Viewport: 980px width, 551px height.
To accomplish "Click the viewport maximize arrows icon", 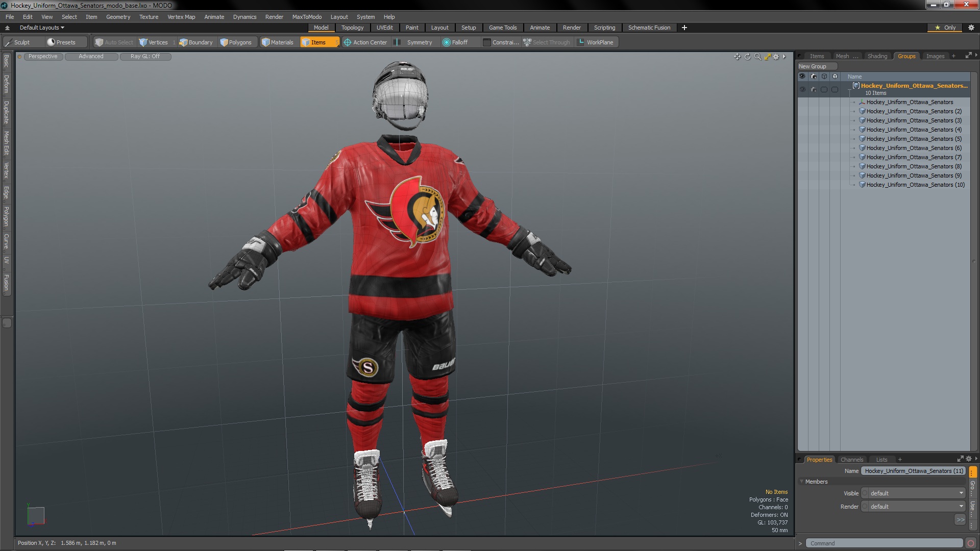I will pyautogui.click(x=767, y=57).
